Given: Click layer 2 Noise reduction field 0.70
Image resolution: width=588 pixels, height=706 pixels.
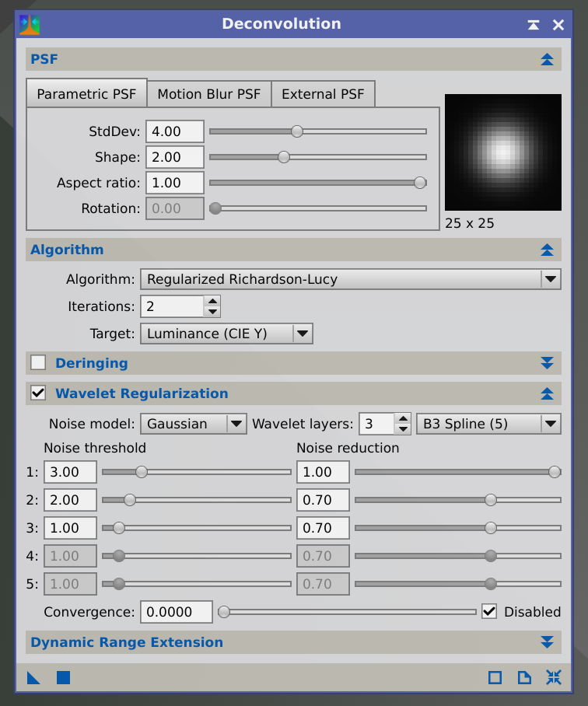Looking at the screenshot, I should point(324,500).
